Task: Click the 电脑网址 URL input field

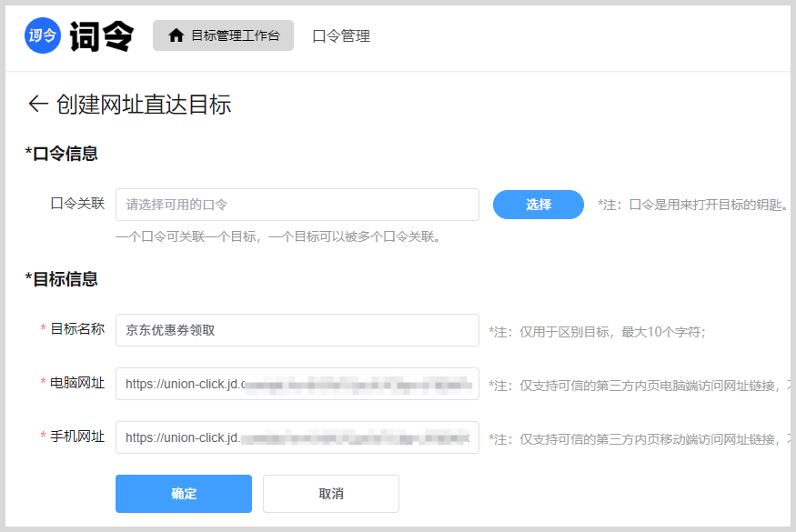Action: pyautogui.click(x=297, y=384)
